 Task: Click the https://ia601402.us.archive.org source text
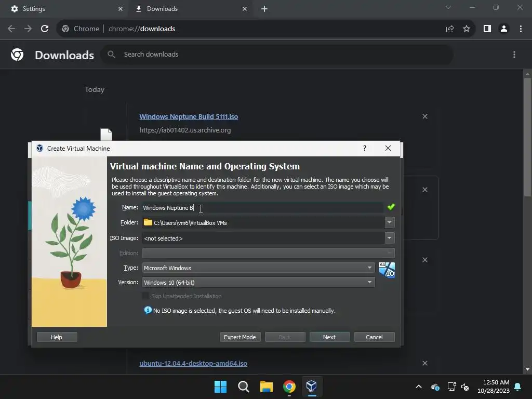(x=185, y=130)
